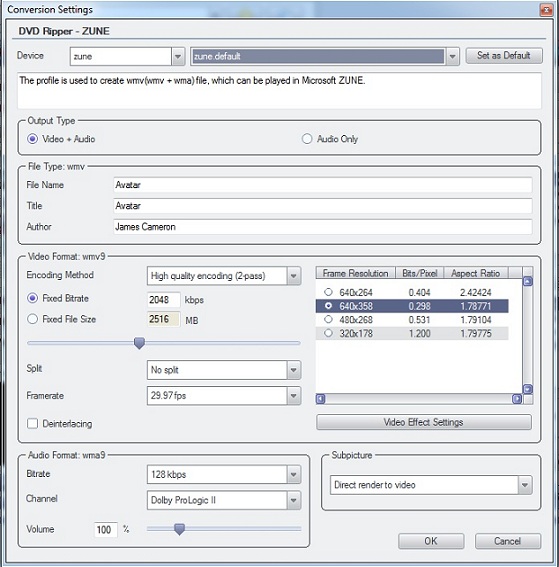Screen dimensions: 559x567
Task: Click the resolution list scroll up arrow
Action: pos(528,281)
